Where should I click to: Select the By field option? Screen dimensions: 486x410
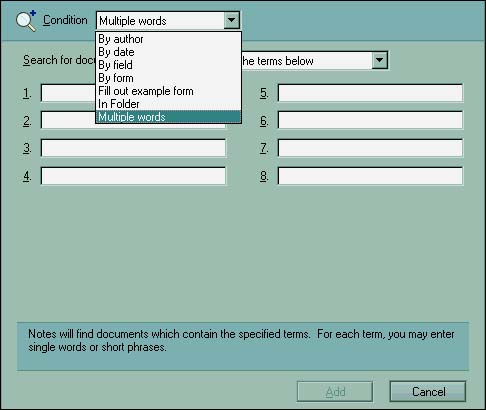click(168, 65)
